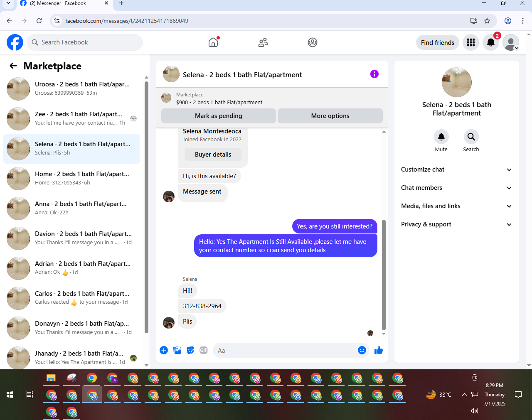Open Buyer details button
The image size is (532, 420).
coord(213,155)
